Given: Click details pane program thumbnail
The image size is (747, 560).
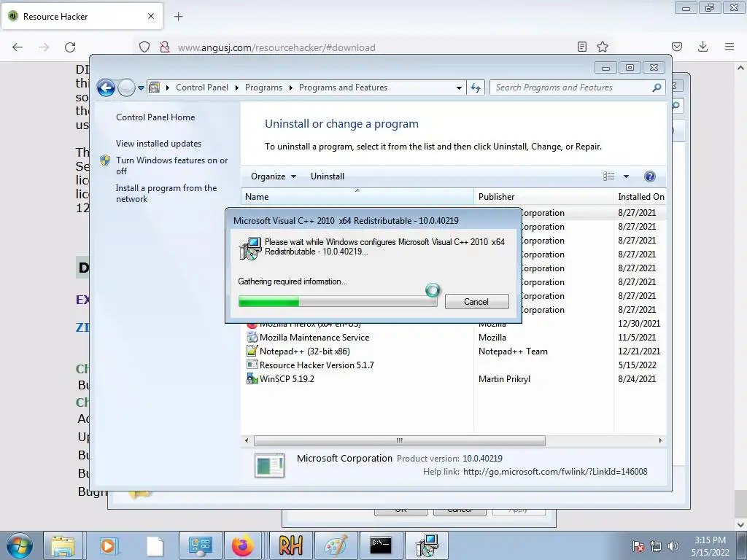Looking at the screenshot, I should 270,465.
